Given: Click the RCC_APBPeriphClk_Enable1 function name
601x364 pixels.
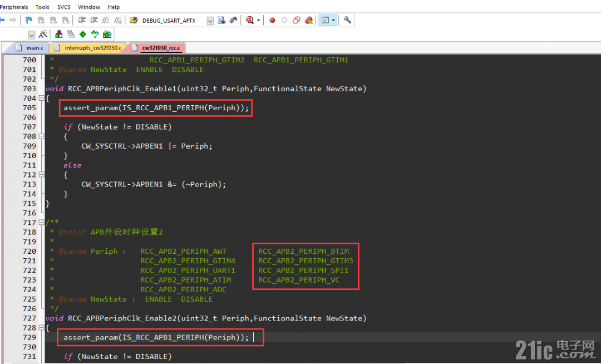Looking at the screenshot, I should (x=122, y=89).
